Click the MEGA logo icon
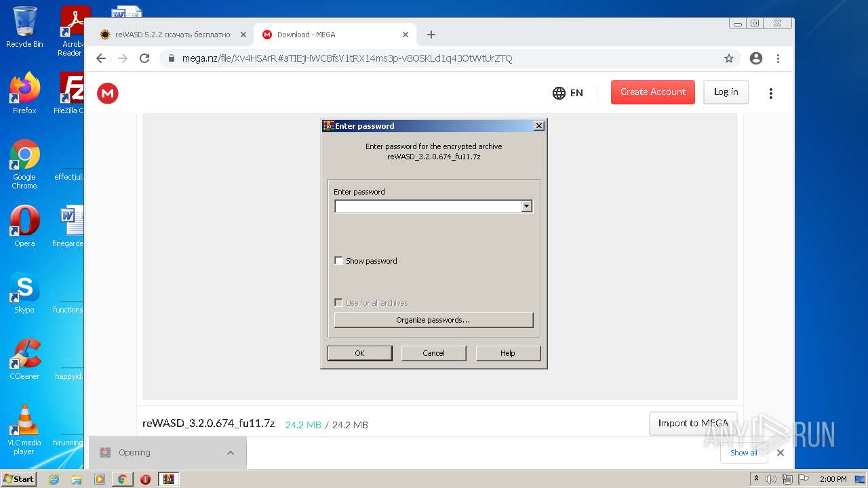Viewport: 868px width, 488px height. pyautogui.click(x=108, y=93)
